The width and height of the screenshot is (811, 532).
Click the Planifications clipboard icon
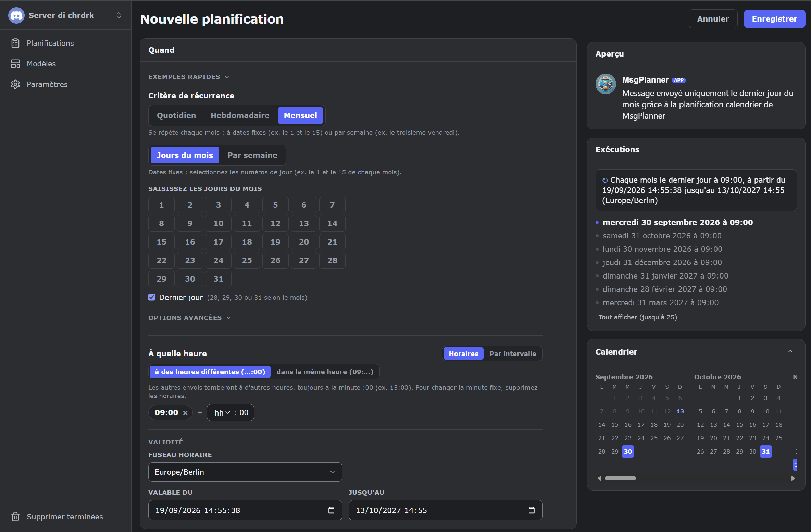click(x=15, y=43)
